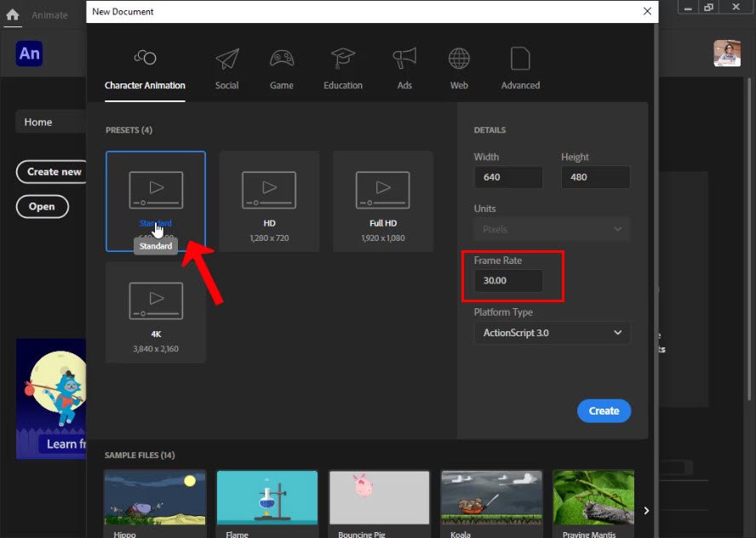This screenshot has height=538, width=756.
Task: Click the Animate An logo icon
Action: [x=29, y=54]
